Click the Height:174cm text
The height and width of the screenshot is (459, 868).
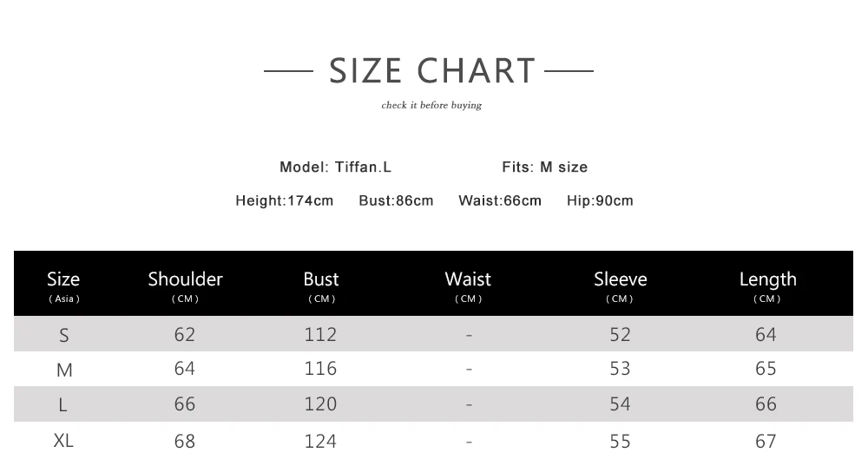(284, 200)
